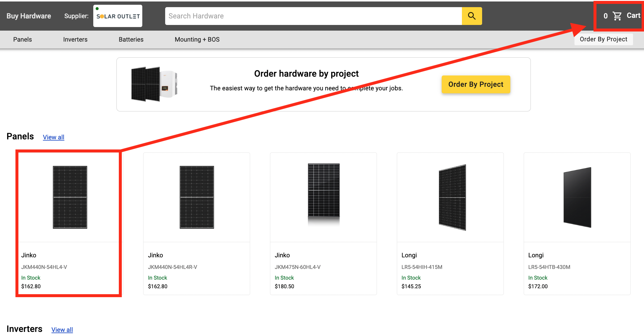The image size is (644, 334).
Task: Click Order By Project in the navigation bar
Action: [x=604, y=39]
